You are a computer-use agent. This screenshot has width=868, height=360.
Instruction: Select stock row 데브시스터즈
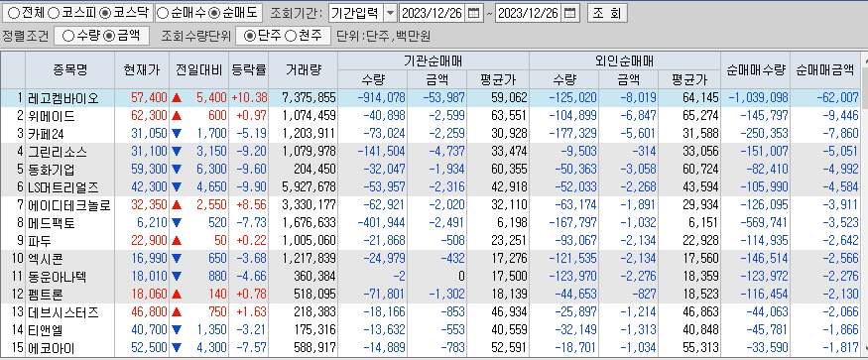pyautogui.click(x=430, y=312)
